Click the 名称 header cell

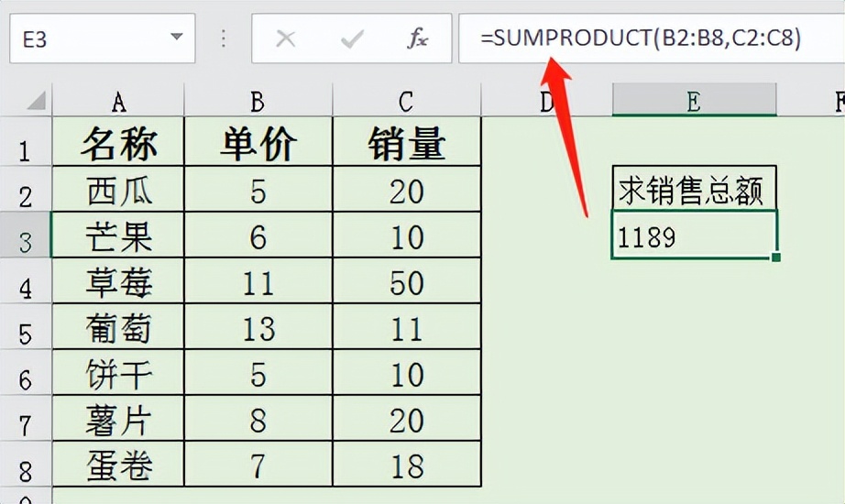118,144
